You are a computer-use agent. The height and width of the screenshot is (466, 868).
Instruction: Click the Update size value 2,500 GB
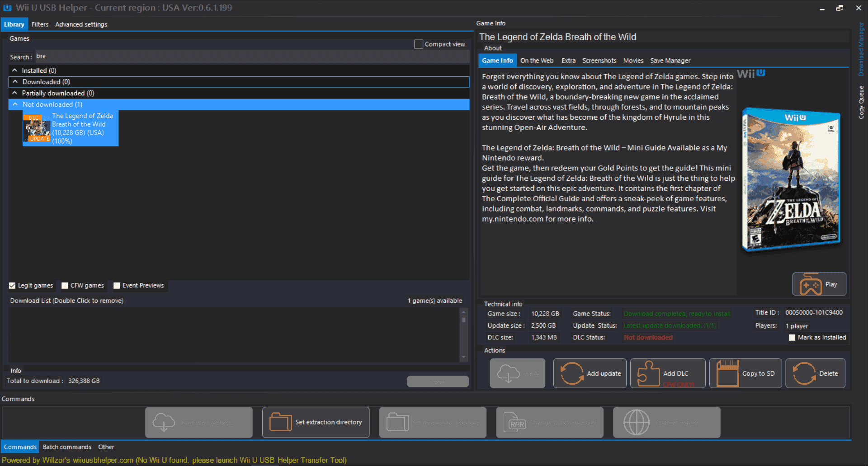pos(543,325)
